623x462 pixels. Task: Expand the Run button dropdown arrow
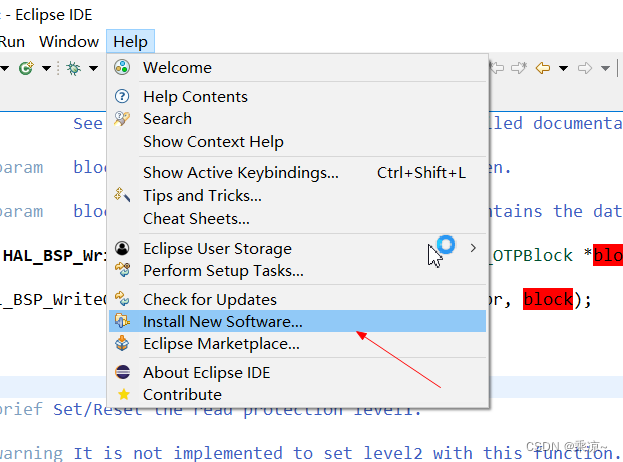[46, 68]
